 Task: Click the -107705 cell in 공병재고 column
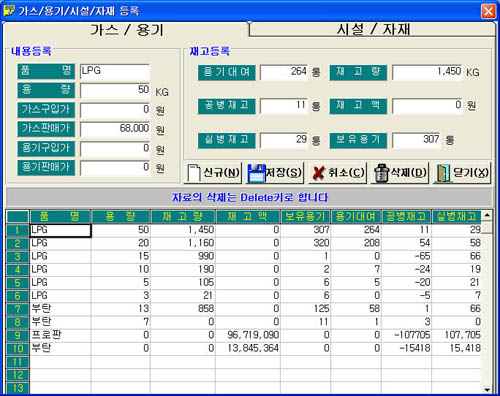click(406, 335)
